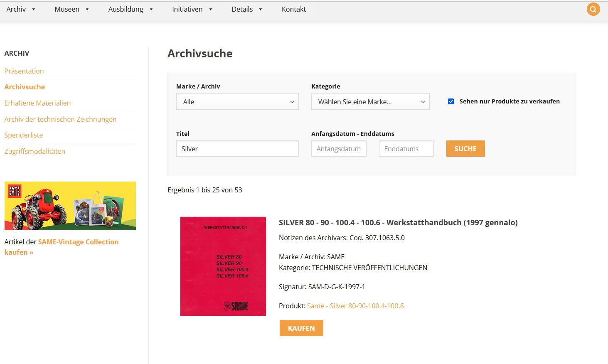This screenshot has width=608, height=364.
Task: Click the SAME-Vintage Collection tractor banner
Action: coord(70,206)
